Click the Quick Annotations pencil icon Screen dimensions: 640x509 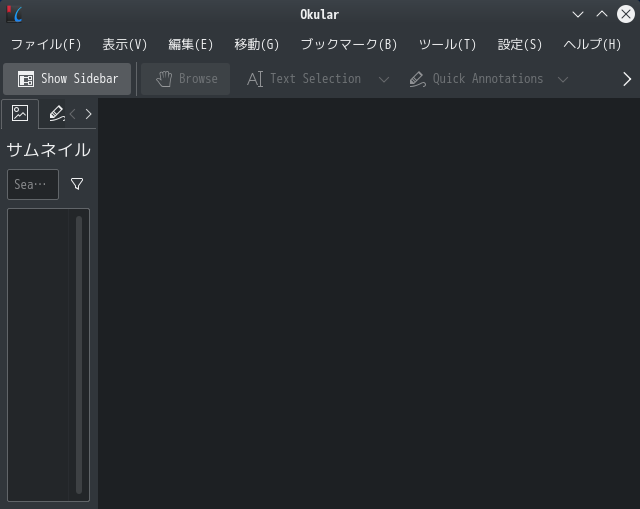[418, 79]
